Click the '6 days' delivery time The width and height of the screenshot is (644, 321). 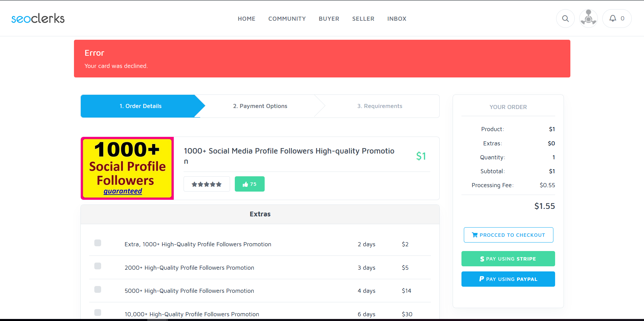[366, 314]
